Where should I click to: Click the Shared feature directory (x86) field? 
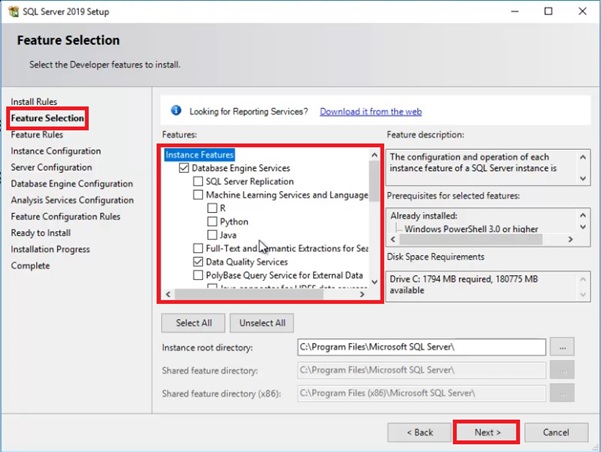click(x=422, y=393)
